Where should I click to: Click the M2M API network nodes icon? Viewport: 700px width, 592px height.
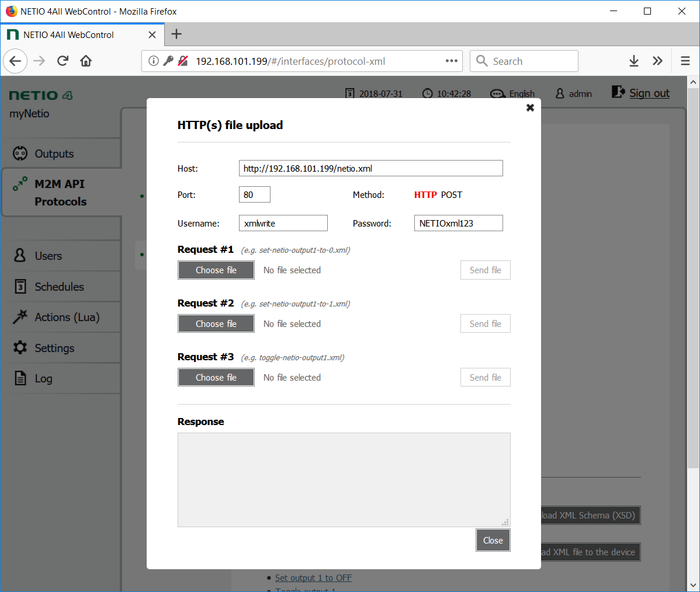(x=20, y=183)
